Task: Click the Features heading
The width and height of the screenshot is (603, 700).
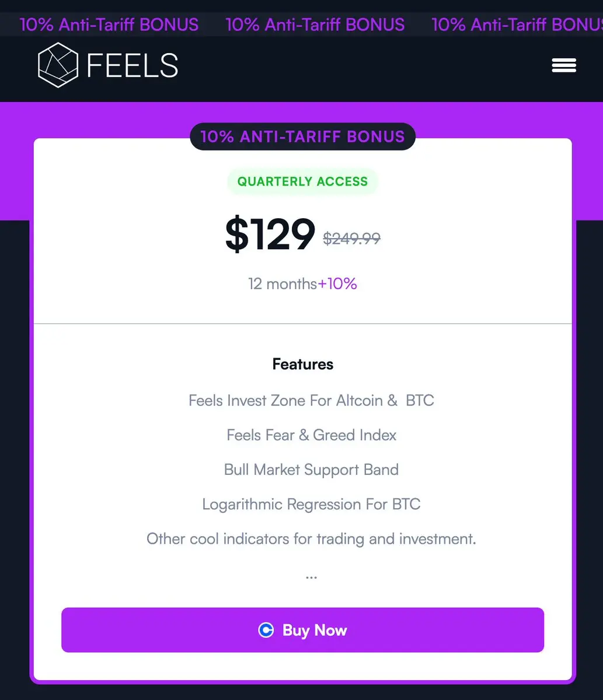Action: click(302, 364)
